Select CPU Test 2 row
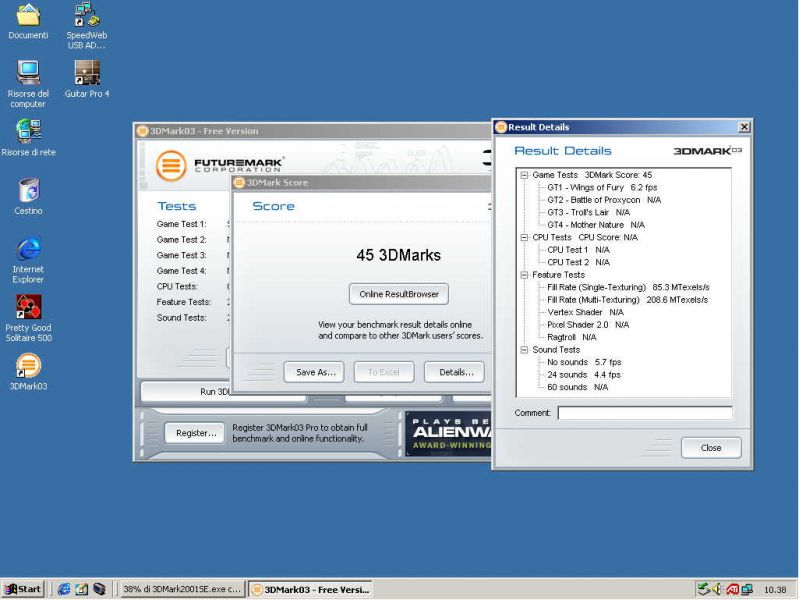Viewport: 799px width, 600px height. (578, 262)
